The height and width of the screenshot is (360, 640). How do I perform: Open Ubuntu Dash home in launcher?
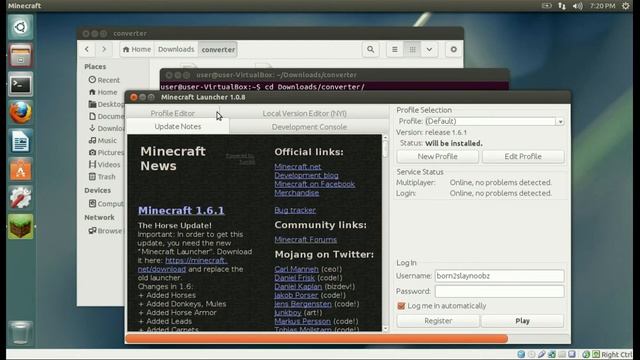(20, 27)
